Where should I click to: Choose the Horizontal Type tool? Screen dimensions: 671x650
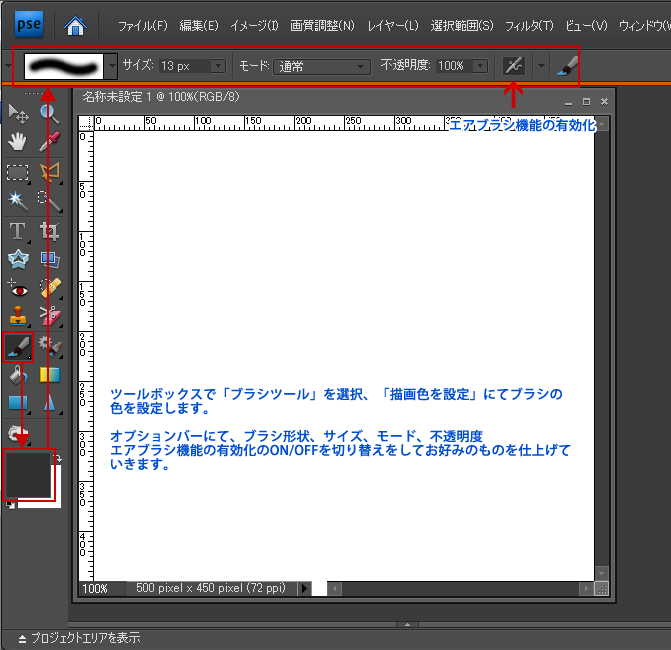click(17, 231)
